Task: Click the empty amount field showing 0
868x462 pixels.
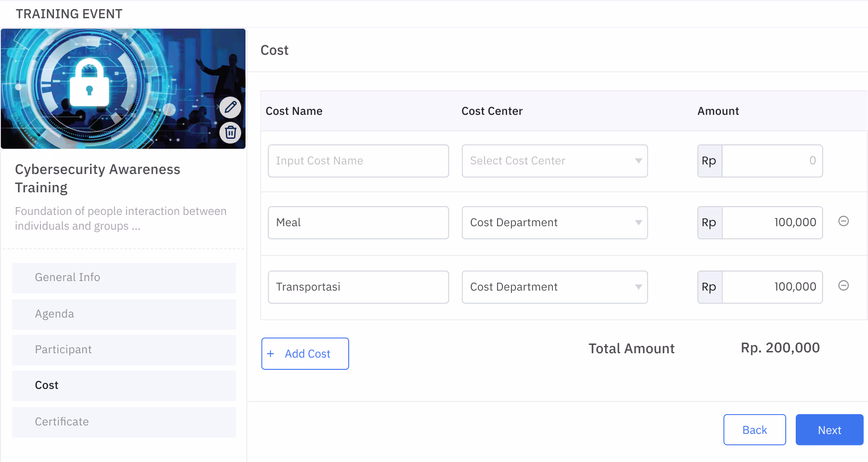Action: (772, 161)
